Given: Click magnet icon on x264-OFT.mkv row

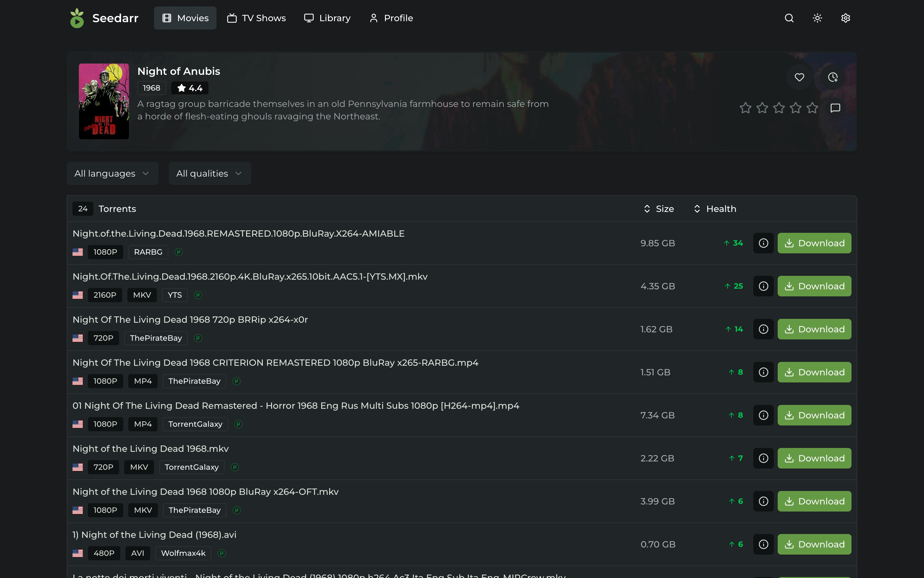Looking at the screenshot, I should 237,510.
